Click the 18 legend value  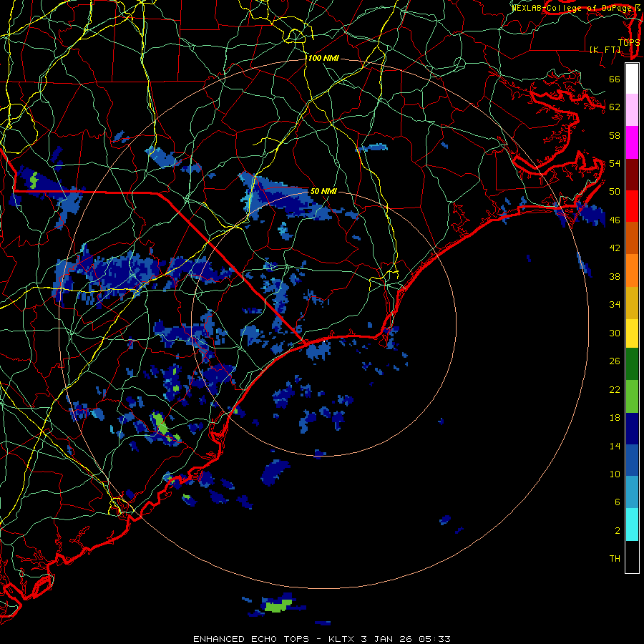(615, 418)
